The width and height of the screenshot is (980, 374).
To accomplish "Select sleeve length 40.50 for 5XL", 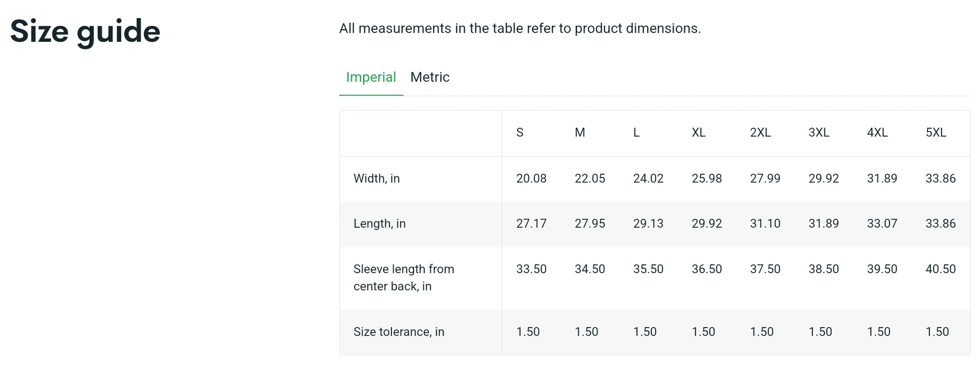I will (940, 269).
